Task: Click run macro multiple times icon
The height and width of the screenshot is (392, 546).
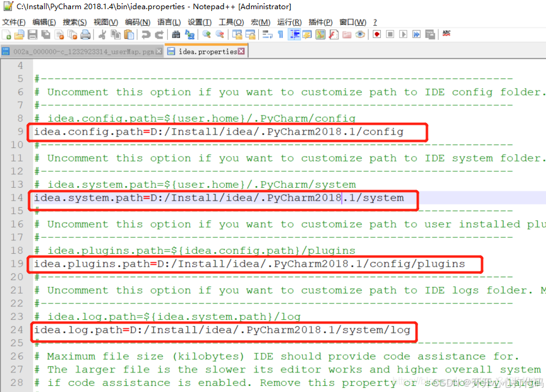Action: click(416, 34)
